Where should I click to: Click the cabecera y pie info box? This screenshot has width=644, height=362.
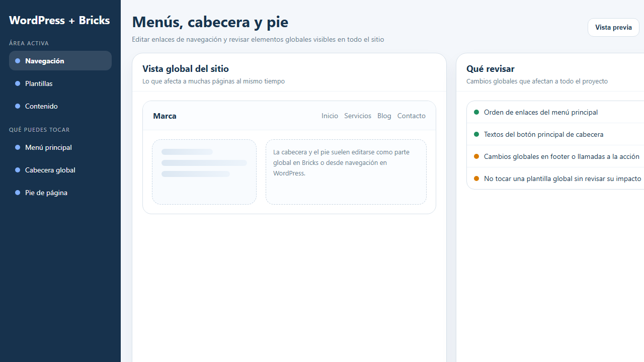pyautogui.click(x=346, y=172)
